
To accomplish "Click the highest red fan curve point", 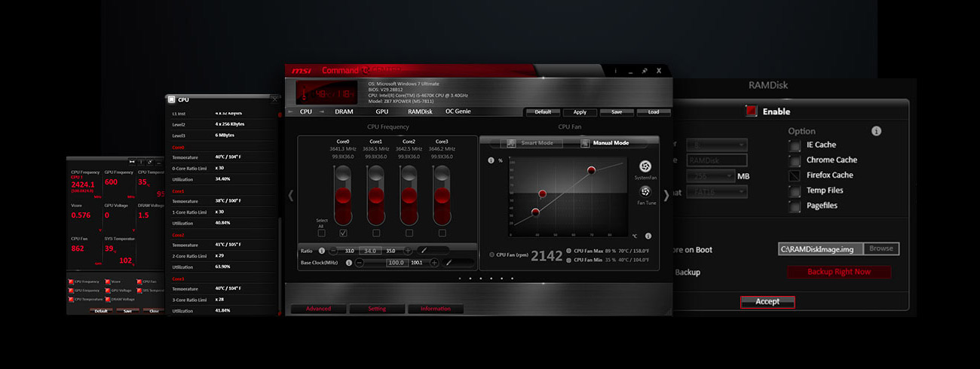I will (x=591, y=169).
